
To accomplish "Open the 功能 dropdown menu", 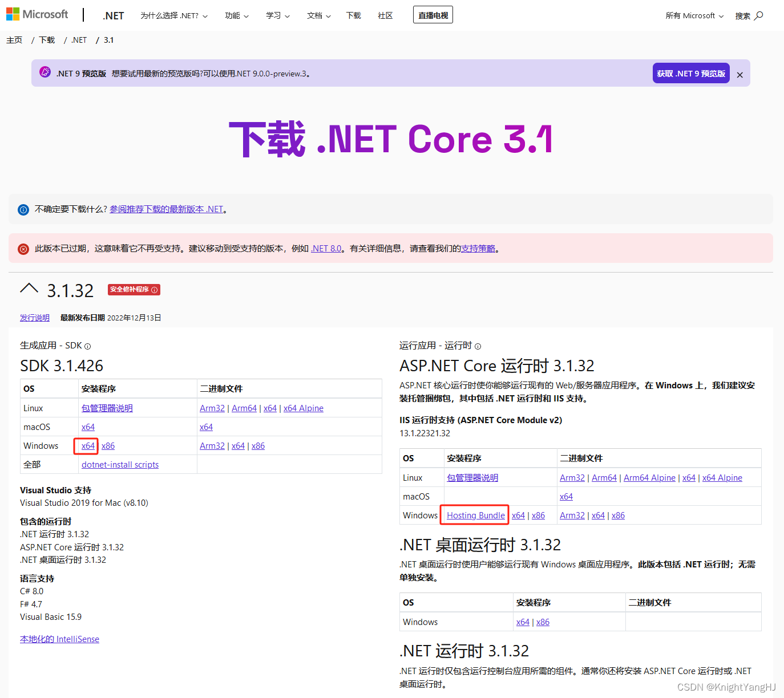I will 237,15.
